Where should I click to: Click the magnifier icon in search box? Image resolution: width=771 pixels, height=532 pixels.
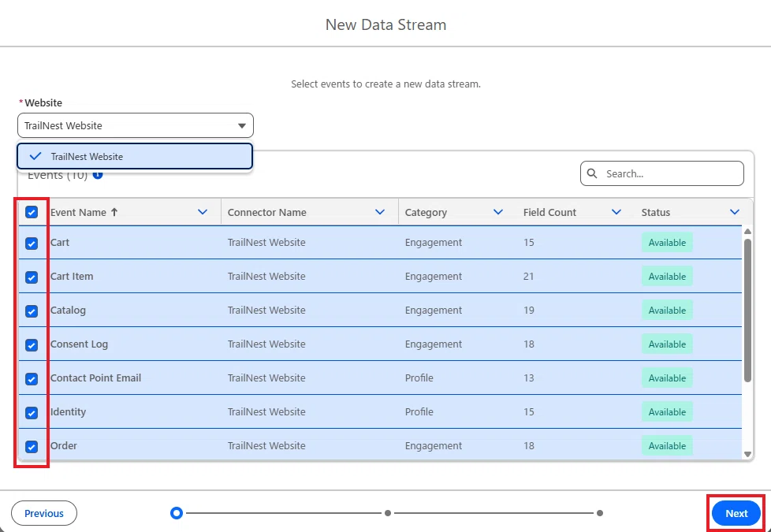click(x=593, y=173)
